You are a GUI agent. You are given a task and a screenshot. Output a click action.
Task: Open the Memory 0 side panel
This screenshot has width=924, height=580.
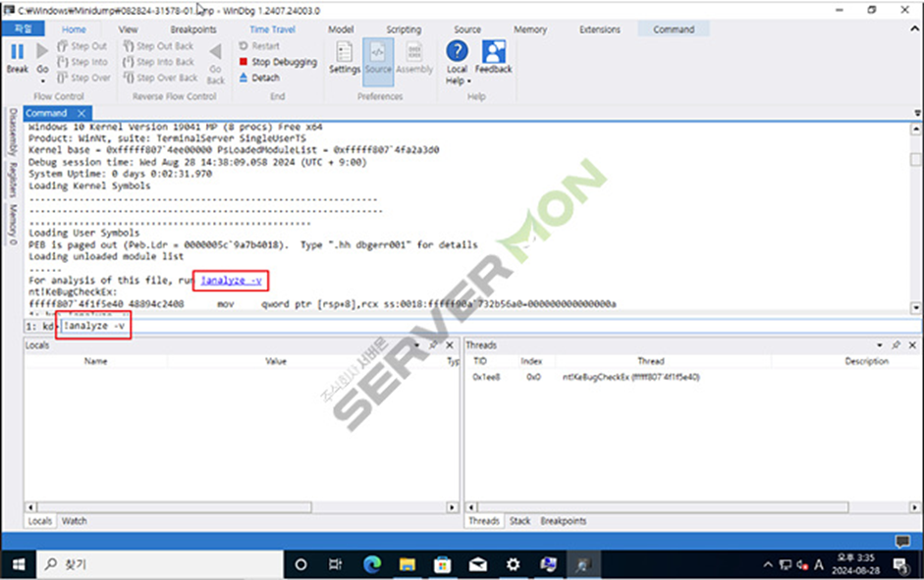[13, 225]
